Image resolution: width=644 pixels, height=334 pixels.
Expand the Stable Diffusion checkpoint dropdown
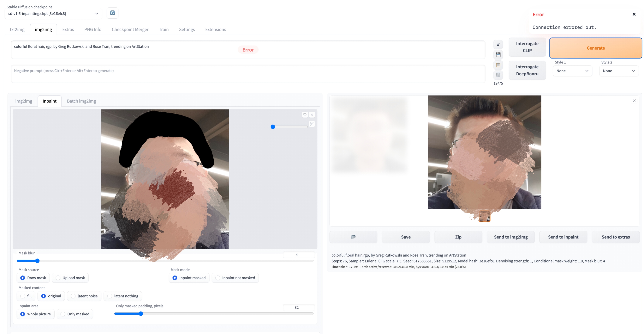tap(53, 14)
